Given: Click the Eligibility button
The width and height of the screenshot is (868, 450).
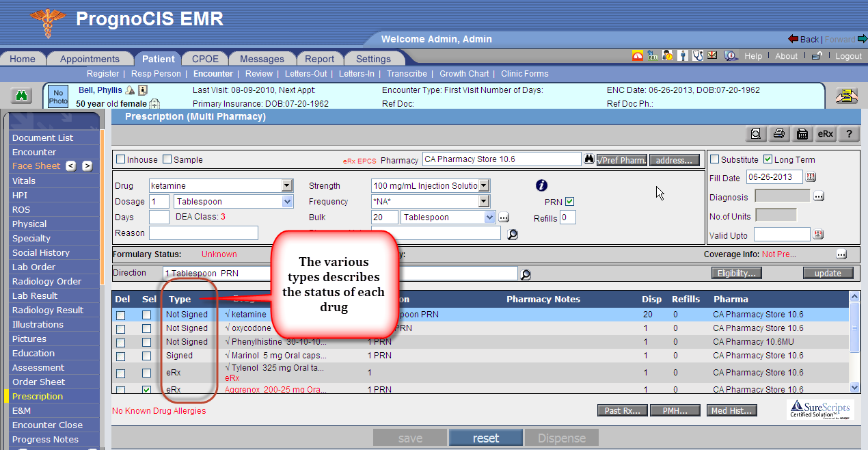Looking at the screenshot, I should [736, 274].
